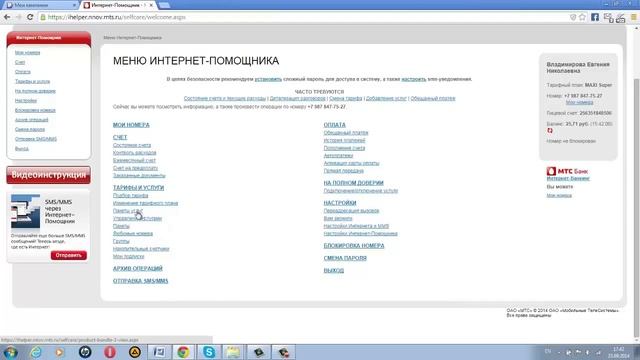Open the Переадресация вызовов link
This screenshot has width=640, height=360.
click(351, 211)
